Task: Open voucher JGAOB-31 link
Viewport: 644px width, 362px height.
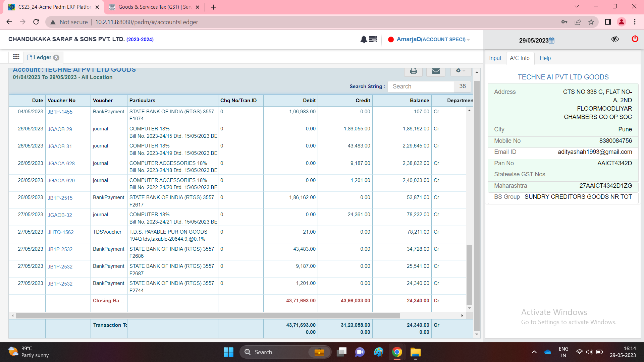Action: (x=60, y=146)
